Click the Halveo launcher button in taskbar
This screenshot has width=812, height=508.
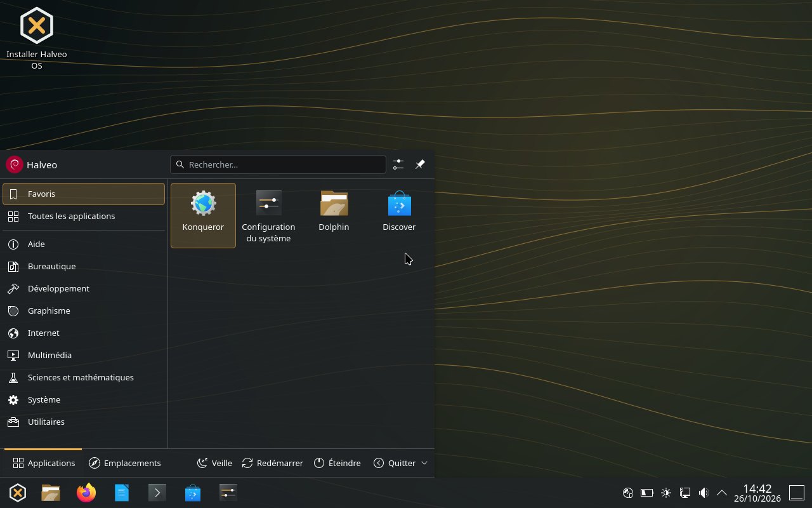[18, 493]
